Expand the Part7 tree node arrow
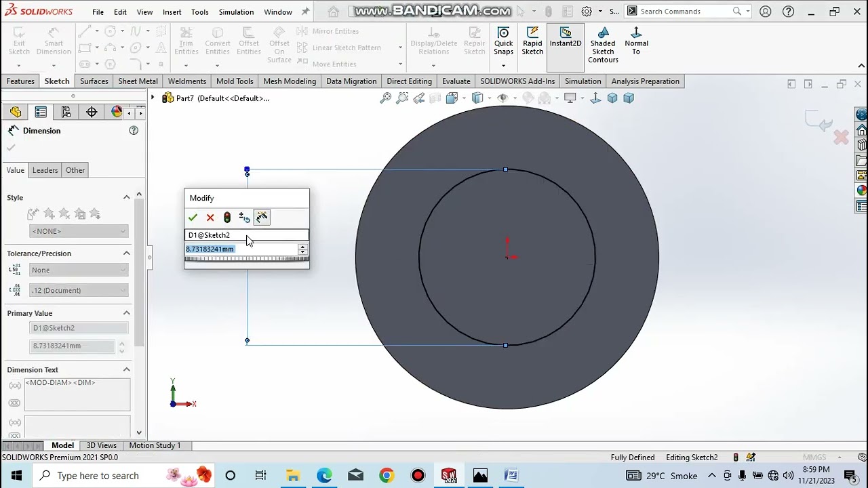Image resolution: width=868 pixels, height=488 pixels. click(x=153, y=98)
